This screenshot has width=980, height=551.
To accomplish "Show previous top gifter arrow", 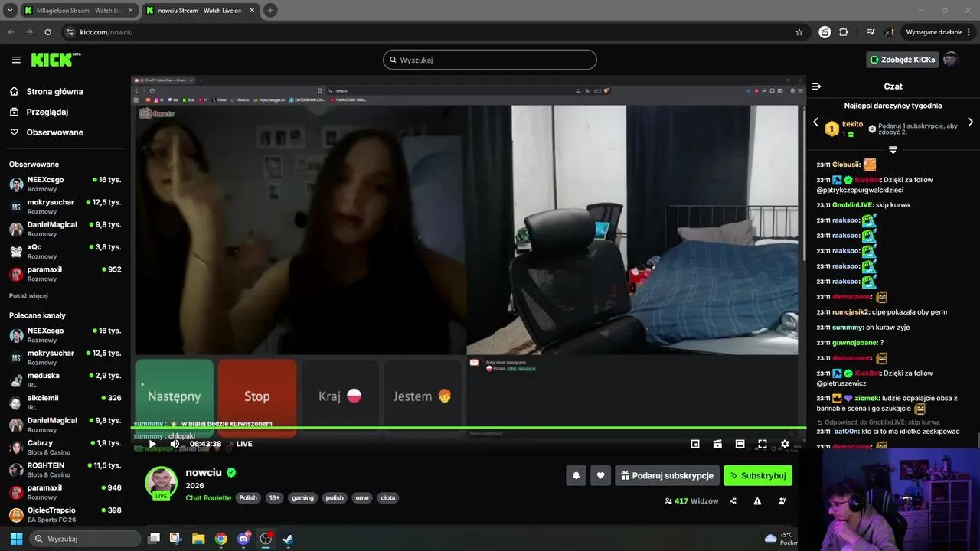I will coord(815,122).
